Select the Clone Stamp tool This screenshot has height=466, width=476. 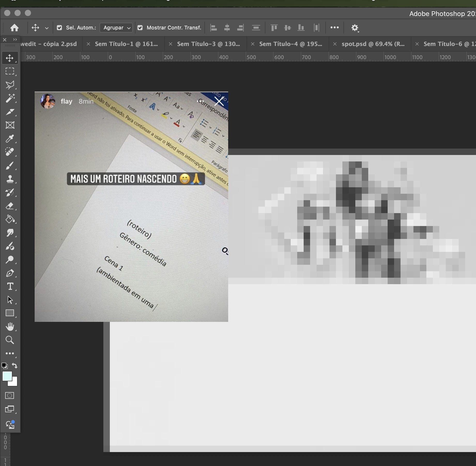pyautogui.click(x=10, y=179)
